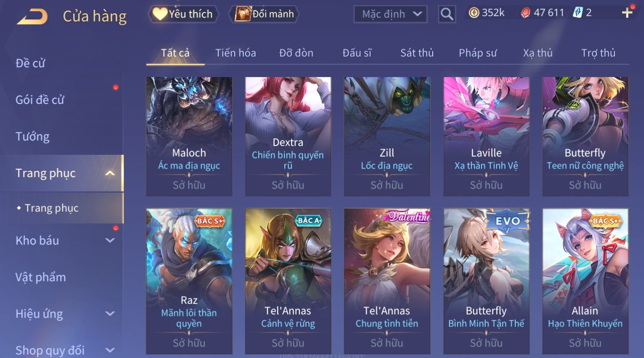Screen dimensions: 644x358
Task: Select Maloch Ác ma địa ngục skin card
Action: [189, 136]
